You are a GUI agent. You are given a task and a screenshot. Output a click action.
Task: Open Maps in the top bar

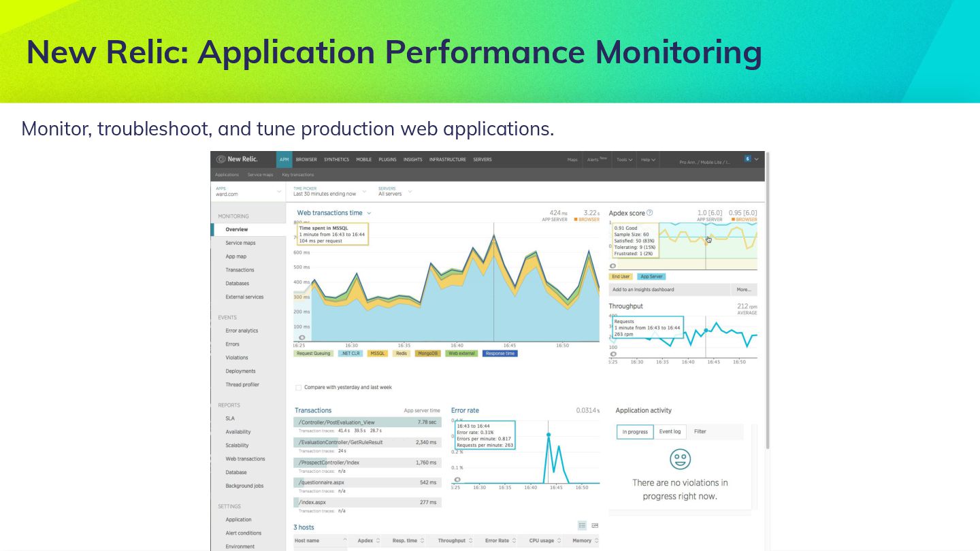tap(572, 160)
